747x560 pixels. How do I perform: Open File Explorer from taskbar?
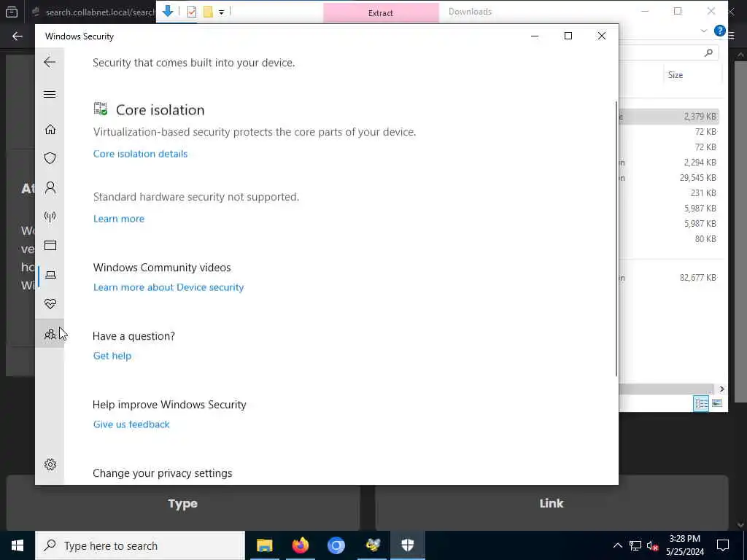click(x=264, y=545)
